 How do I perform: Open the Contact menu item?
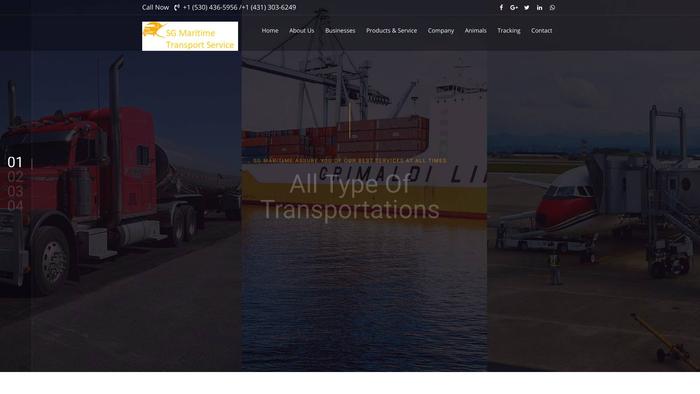coord(542,31)
